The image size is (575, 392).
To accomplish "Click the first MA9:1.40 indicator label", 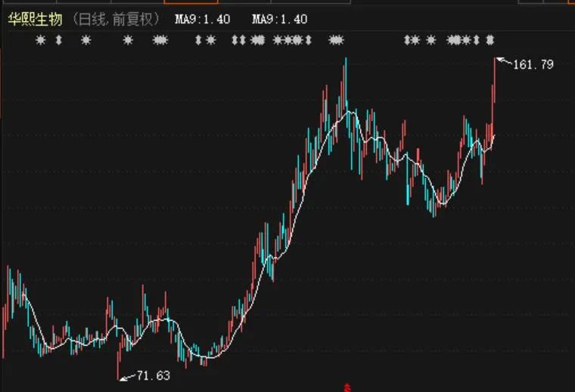I will 202,19.
